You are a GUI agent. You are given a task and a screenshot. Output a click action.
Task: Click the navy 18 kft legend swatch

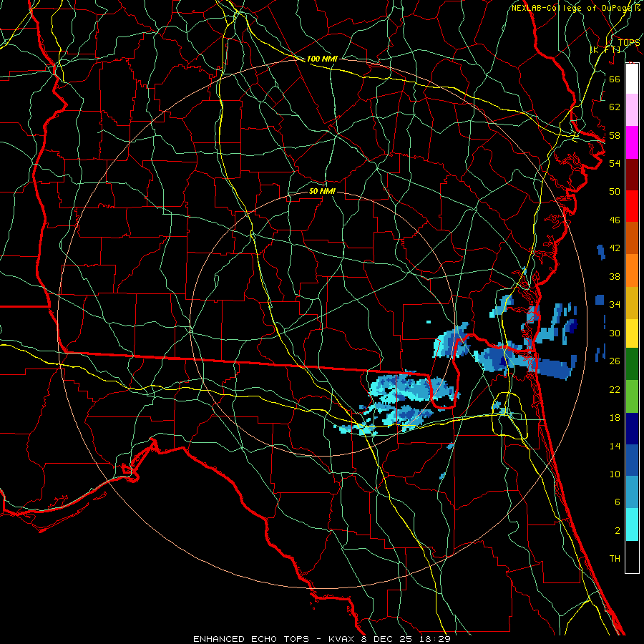(632, 429)
